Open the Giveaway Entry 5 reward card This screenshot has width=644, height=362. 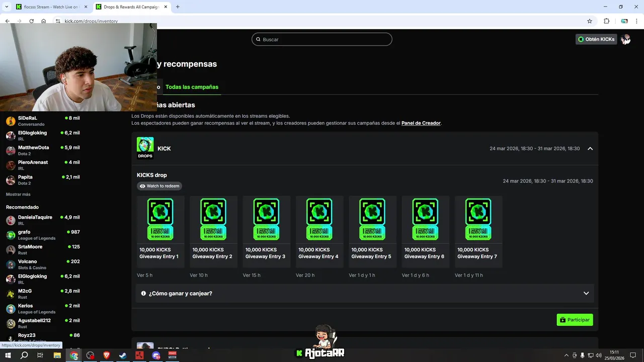(x=372, y=231)
